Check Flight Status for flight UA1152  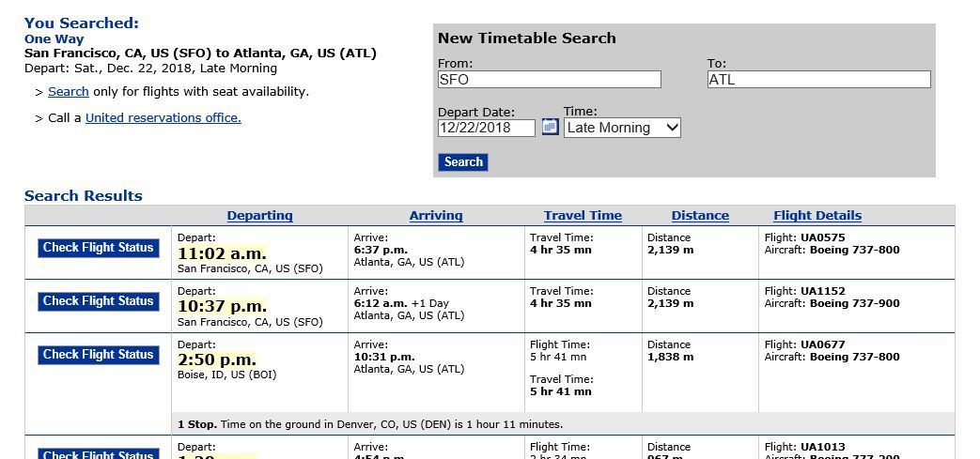98,301
